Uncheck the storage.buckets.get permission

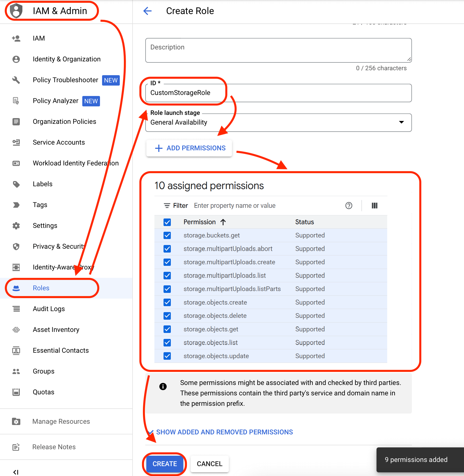(167, 235)
